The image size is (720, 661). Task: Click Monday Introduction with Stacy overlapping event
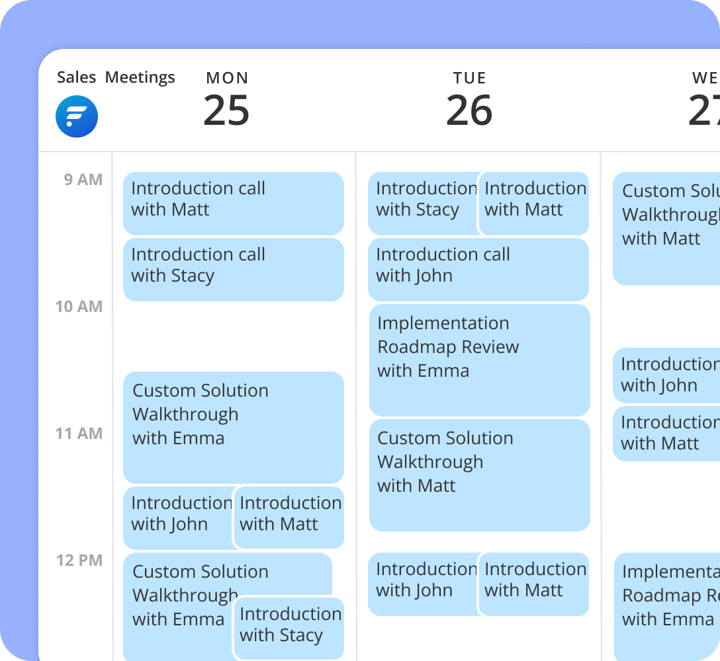coord(289,628)
